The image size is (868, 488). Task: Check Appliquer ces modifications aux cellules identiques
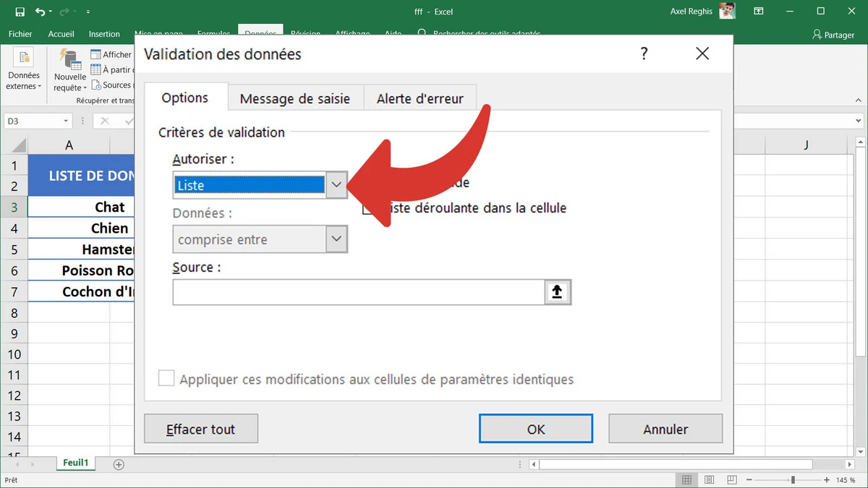click(166, 378)
